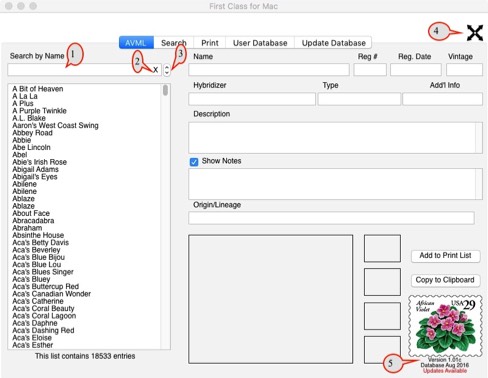The width and height of the screenshot is (488, 378).
Task: Click the African Violet stamp image
Action: point(445,326)
